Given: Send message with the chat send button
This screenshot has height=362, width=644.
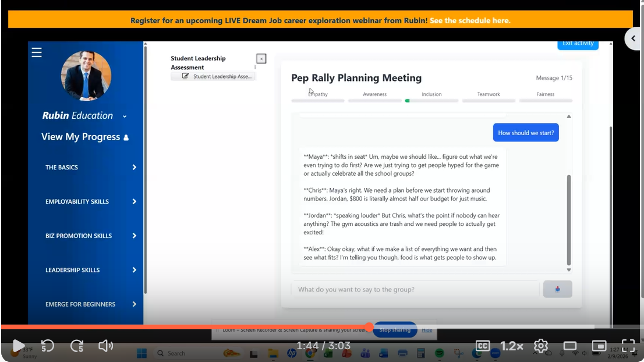Looking at the screenshot, I should pos(557,289).
